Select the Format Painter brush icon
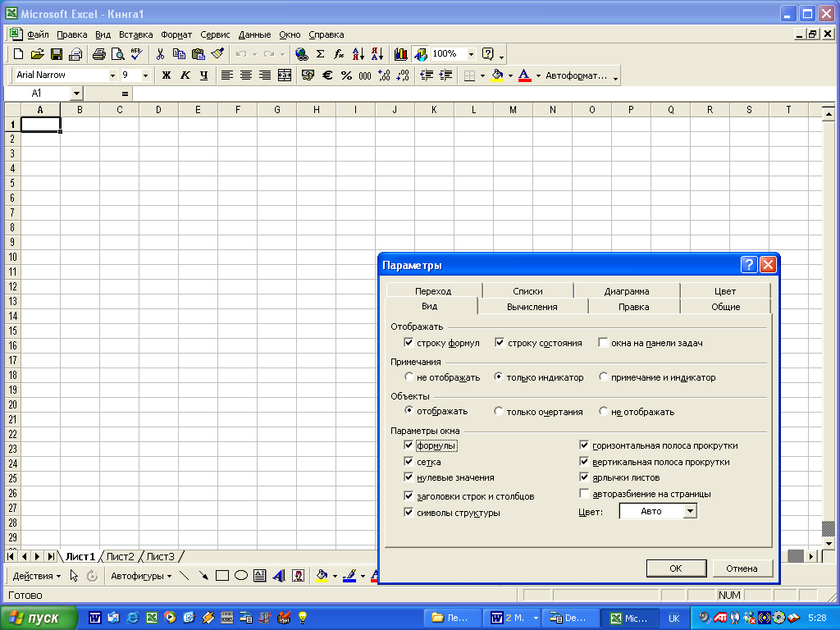 (x=217, y=53)
